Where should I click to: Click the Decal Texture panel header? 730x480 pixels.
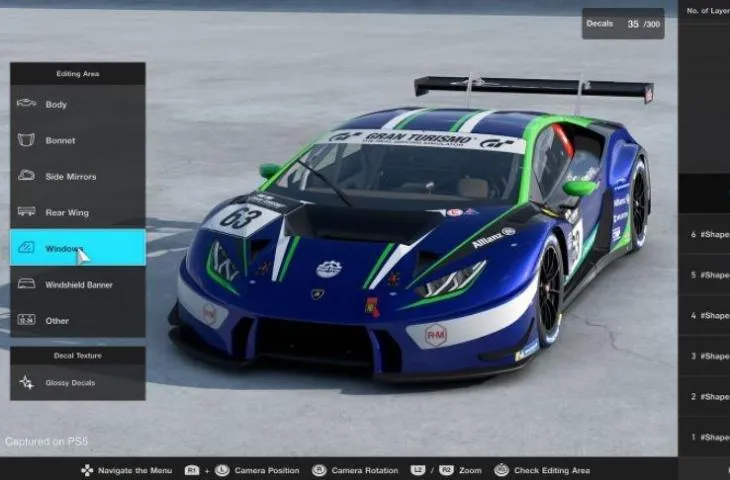coord(78,355)
